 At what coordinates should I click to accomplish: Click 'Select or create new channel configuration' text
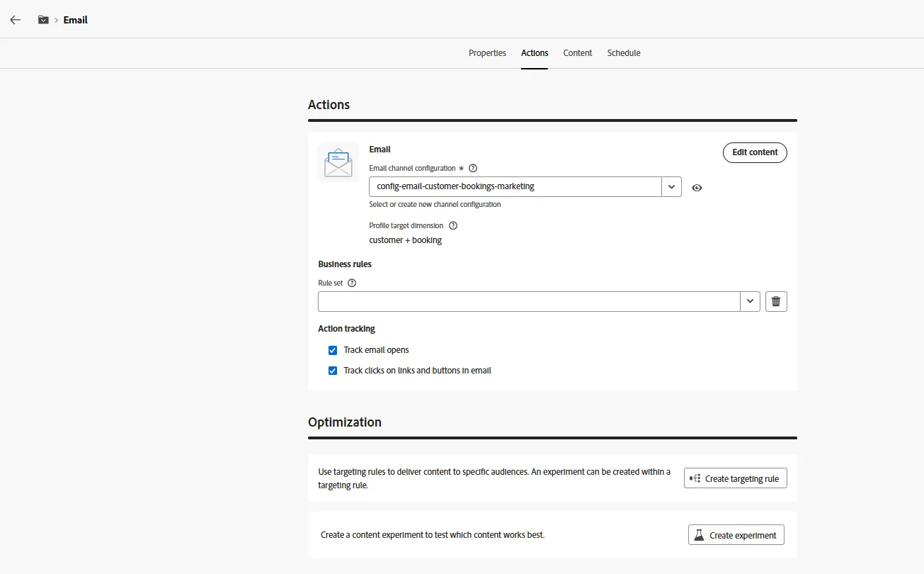[x=435, y=204]
